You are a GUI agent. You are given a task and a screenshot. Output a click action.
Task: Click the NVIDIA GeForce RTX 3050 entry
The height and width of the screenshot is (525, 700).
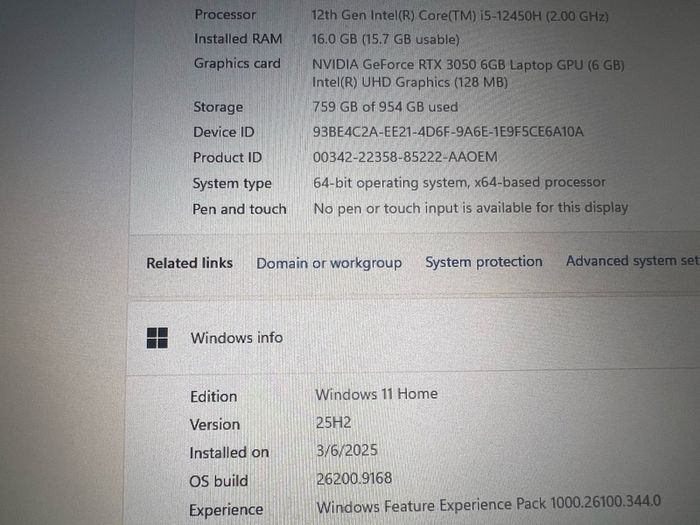tap(468, 65)
